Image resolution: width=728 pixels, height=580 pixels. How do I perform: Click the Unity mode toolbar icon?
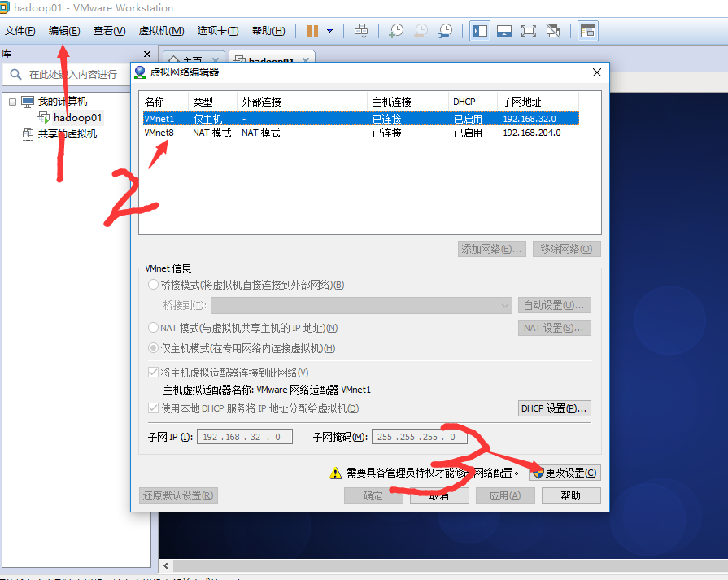tap(553, 31)
